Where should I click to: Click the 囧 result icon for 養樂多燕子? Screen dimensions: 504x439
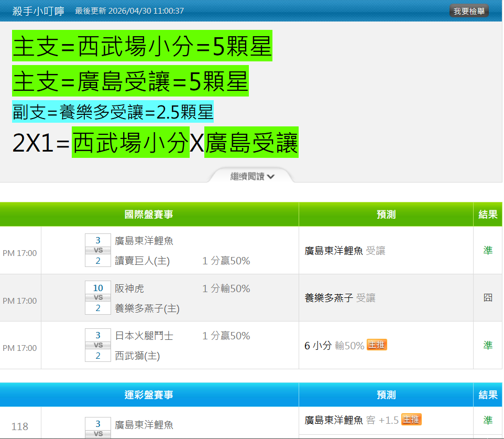point(488,298)
